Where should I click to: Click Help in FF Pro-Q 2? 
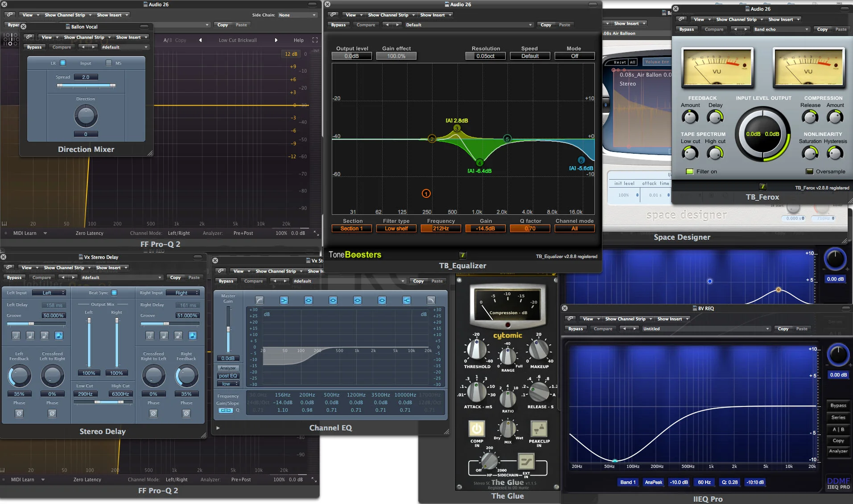point(299,40)
